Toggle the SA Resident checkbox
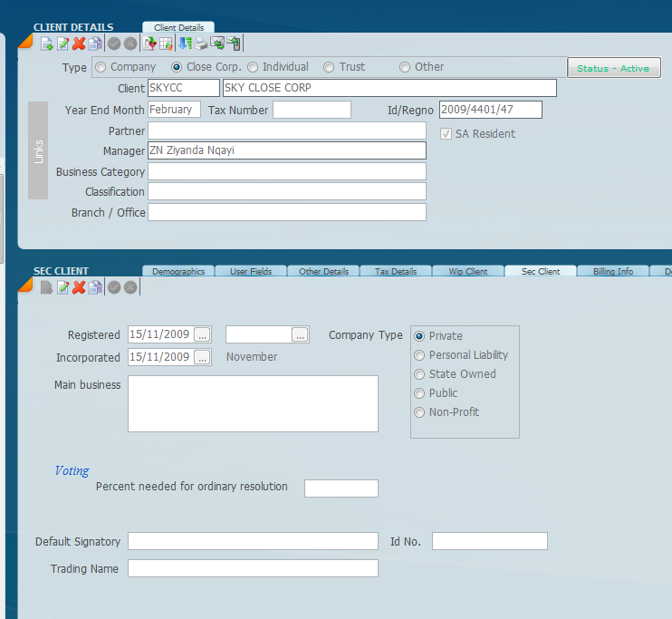Image resolution: width=672 pixels, height=619 pixels. [x=446, y=134]
